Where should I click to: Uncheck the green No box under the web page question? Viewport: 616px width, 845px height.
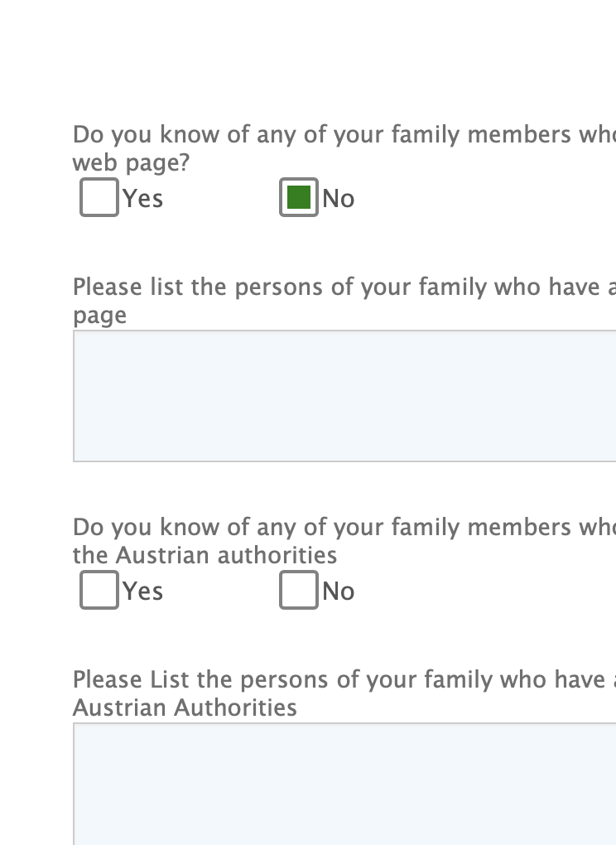point(299,198)
